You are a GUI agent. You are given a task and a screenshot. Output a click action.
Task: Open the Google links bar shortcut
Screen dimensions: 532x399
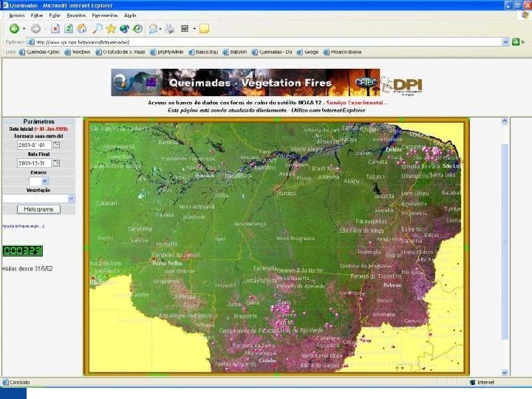[x=307, y=52]
